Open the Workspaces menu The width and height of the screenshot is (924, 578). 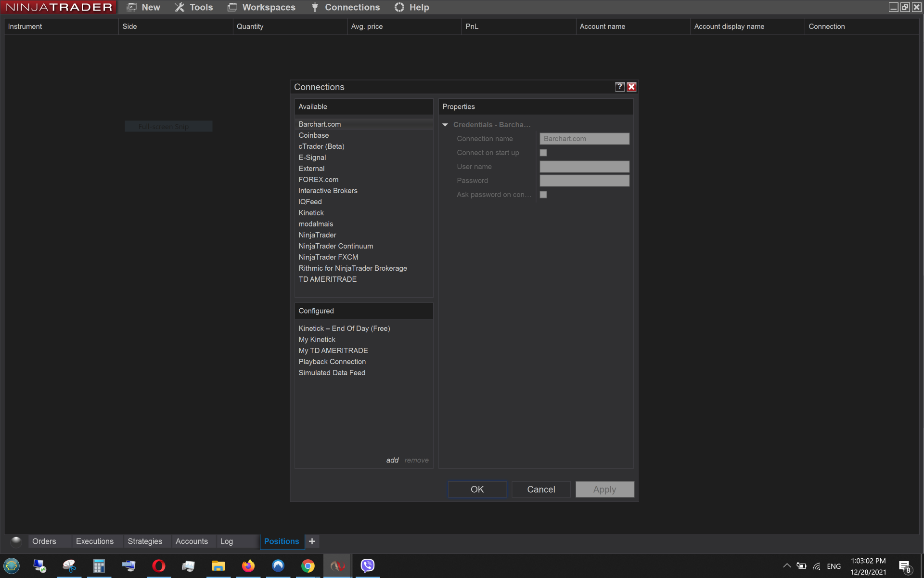262,7
